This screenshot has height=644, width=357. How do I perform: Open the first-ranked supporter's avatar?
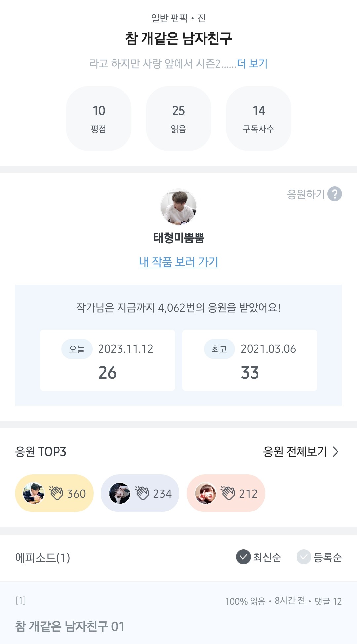coord(33,493)
